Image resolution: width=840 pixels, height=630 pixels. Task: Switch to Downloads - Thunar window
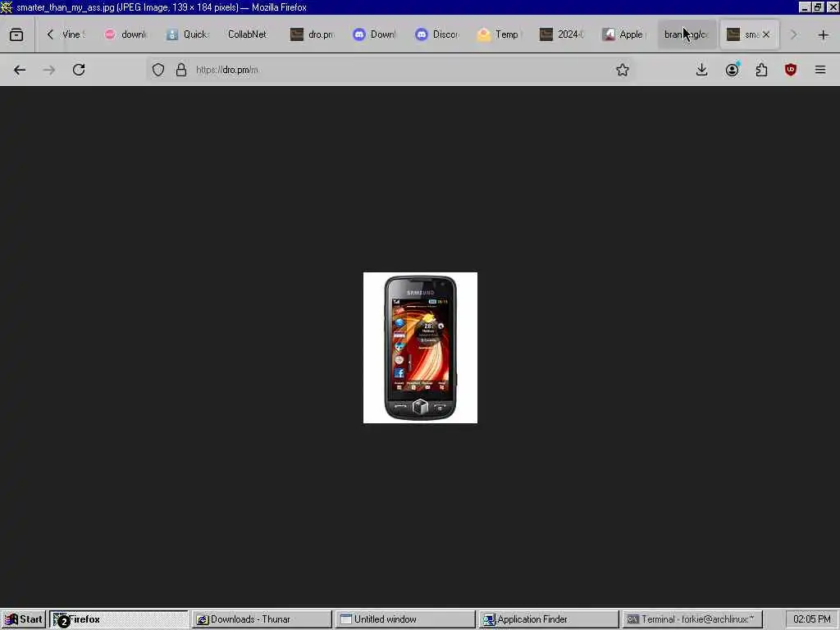point(262,619)
